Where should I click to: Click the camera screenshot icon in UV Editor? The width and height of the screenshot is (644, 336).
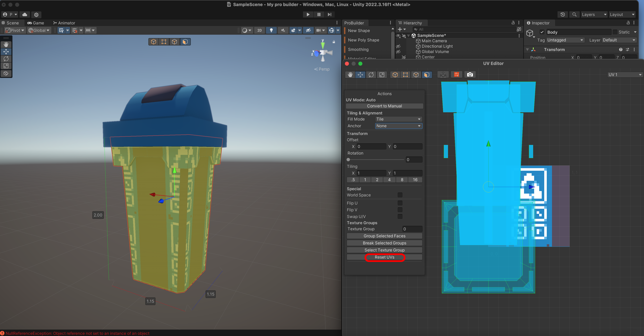[x=470, y=75]
